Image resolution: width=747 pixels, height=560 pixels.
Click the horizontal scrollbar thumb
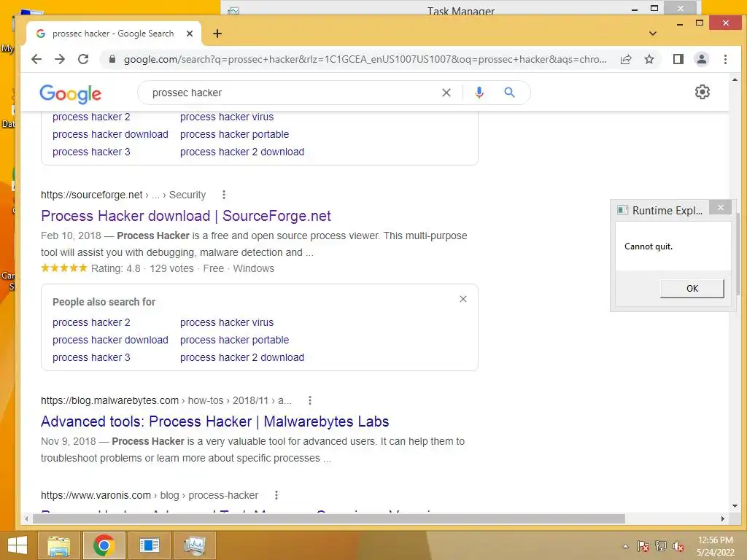pyautogui.click(x=329, y=518)
